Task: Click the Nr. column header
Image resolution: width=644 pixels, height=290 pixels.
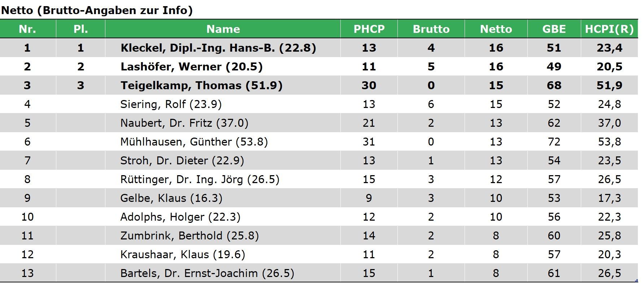Action: (27, 29)
